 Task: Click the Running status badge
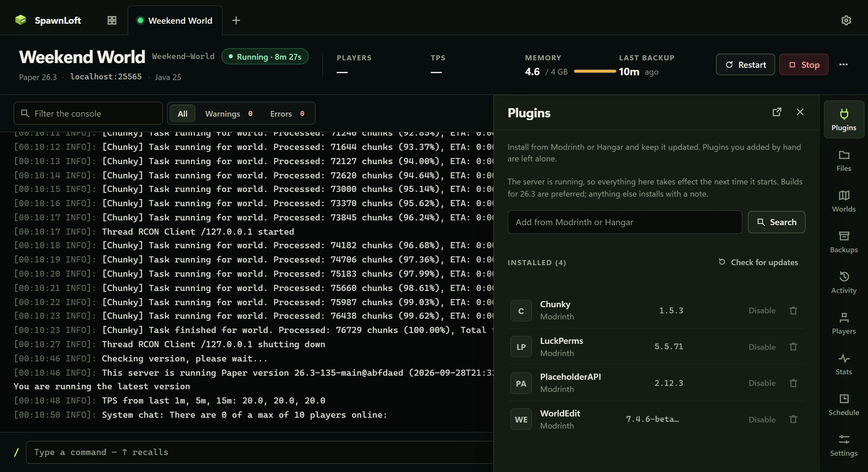click(x=265, y=56)
